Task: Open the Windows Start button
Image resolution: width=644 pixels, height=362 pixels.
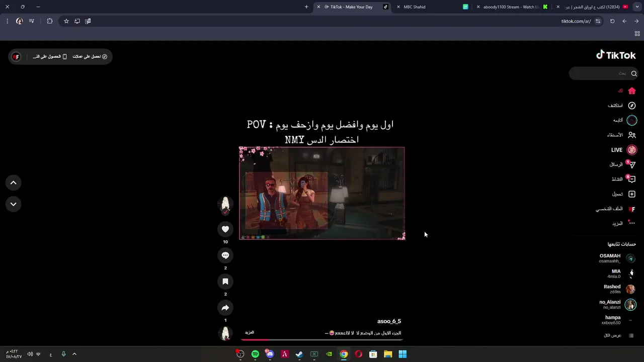Action: click(403, 354)
